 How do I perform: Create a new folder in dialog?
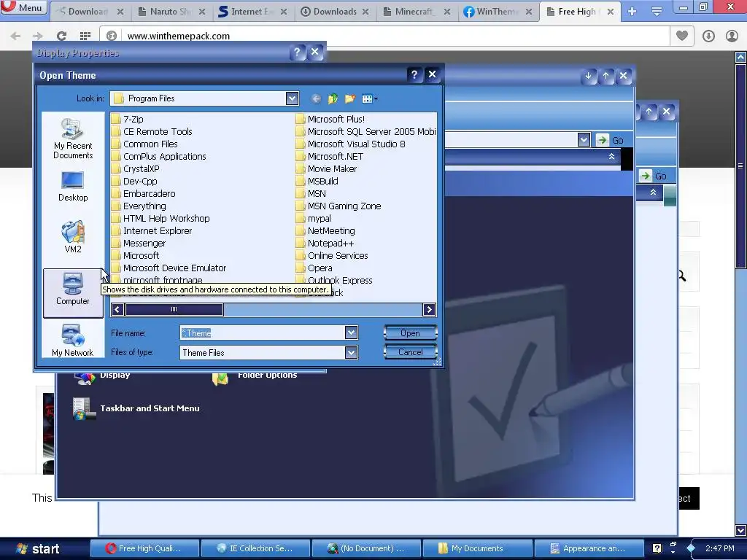click(349, 98)
